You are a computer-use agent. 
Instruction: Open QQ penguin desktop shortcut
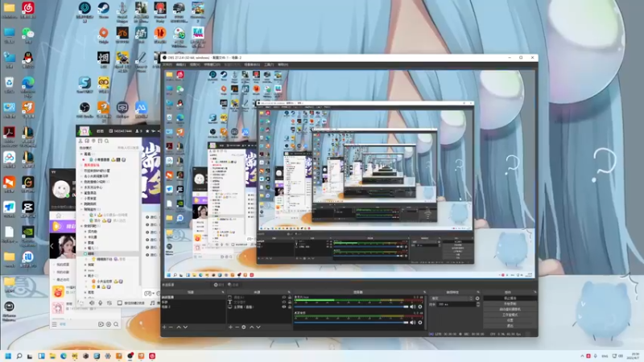pyautogui.click(x=28, y=60)
